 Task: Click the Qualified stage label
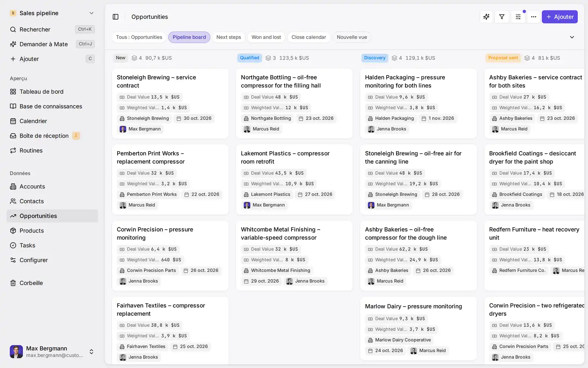tap(250, 58)
